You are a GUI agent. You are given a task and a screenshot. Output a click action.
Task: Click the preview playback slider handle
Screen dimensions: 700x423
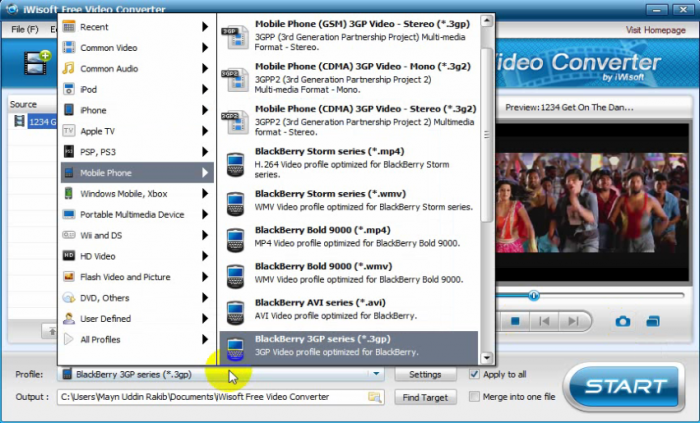pos(534,295)
